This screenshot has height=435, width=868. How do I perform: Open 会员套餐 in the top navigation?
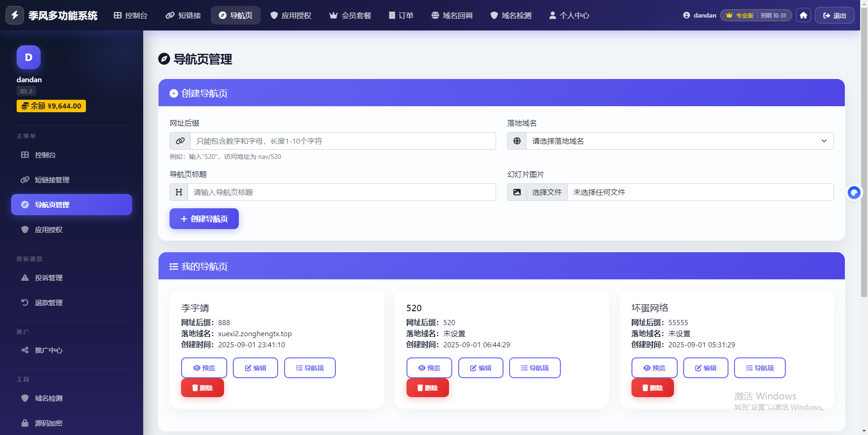coord(350,15)
